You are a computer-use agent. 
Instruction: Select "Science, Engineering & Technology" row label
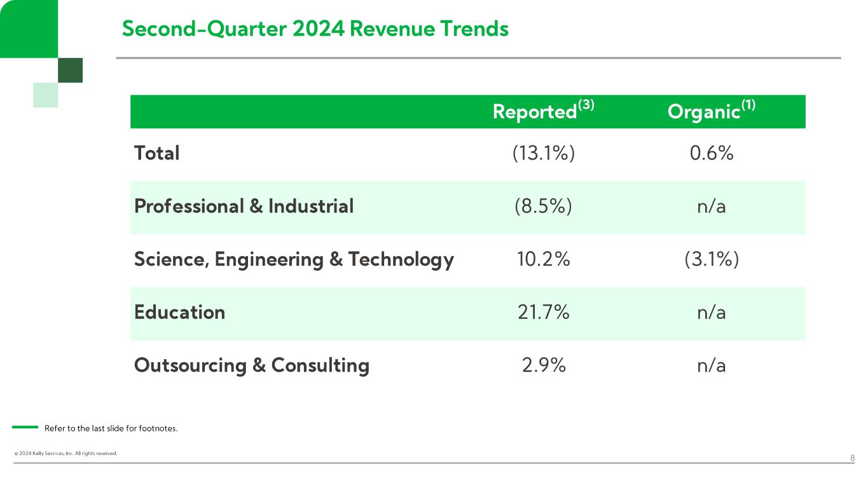294,259
